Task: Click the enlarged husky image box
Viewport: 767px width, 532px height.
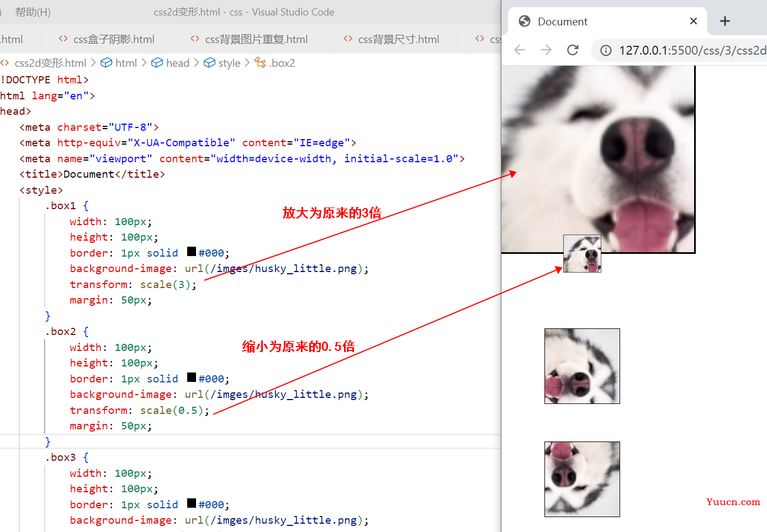Action: [x=598, y=159]
